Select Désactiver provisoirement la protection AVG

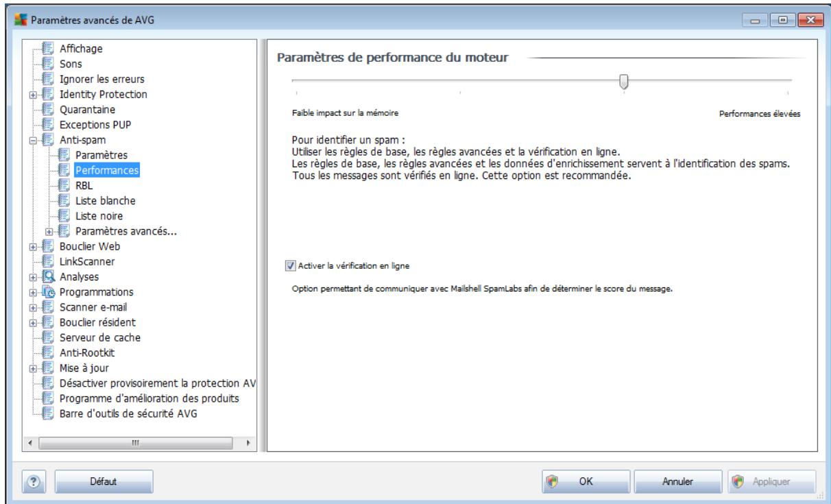pyautogui.click(x=158, y=383)
